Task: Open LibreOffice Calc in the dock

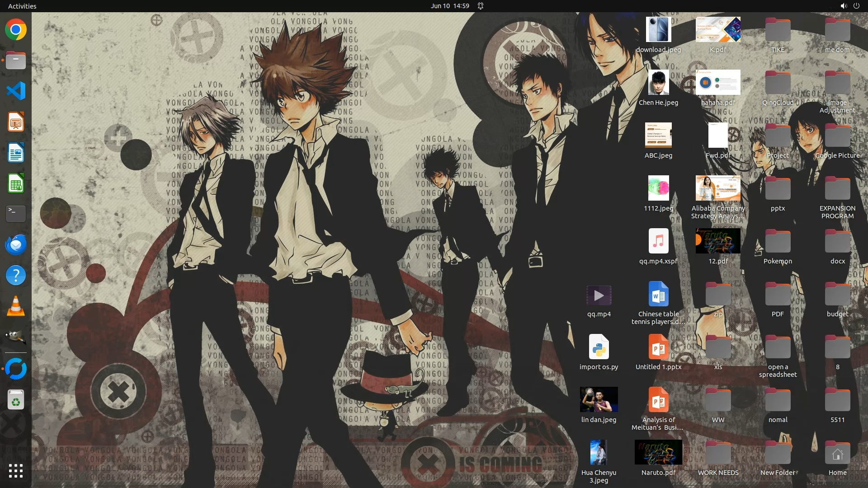Action: (x=16, y=184)
